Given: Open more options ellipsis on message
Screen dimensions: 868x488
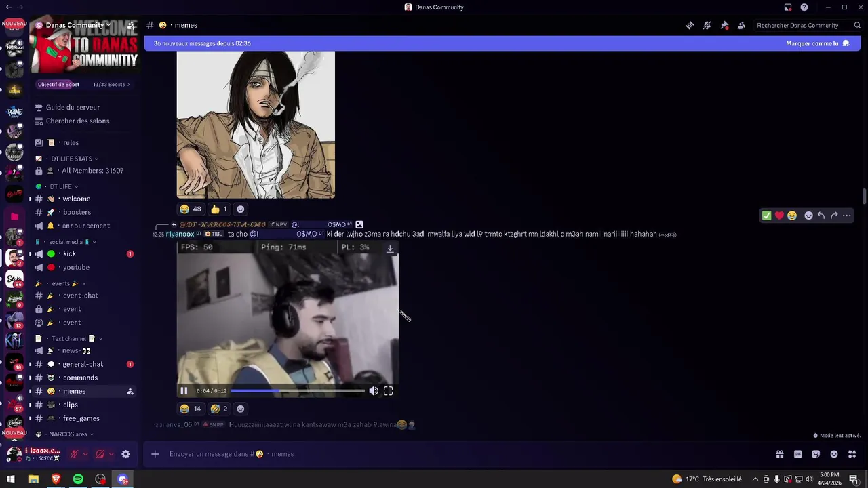Looking at the screenshot, I should [847, 216].
